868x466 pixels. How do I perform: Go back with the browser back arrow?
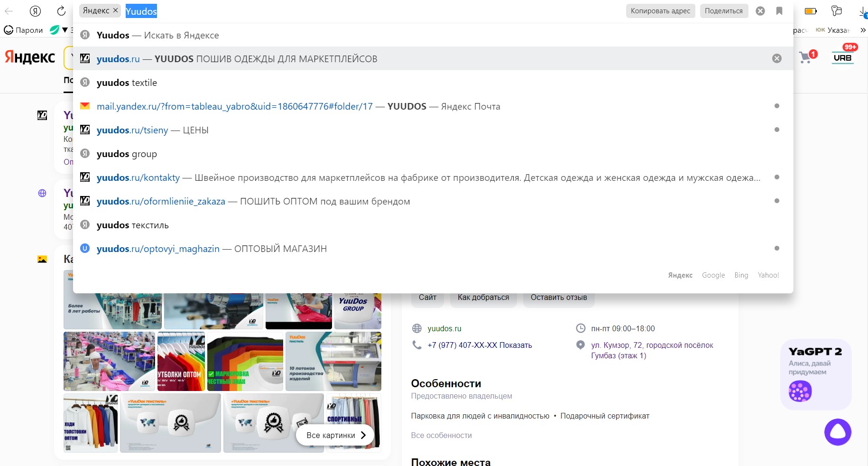pos(9,11)
